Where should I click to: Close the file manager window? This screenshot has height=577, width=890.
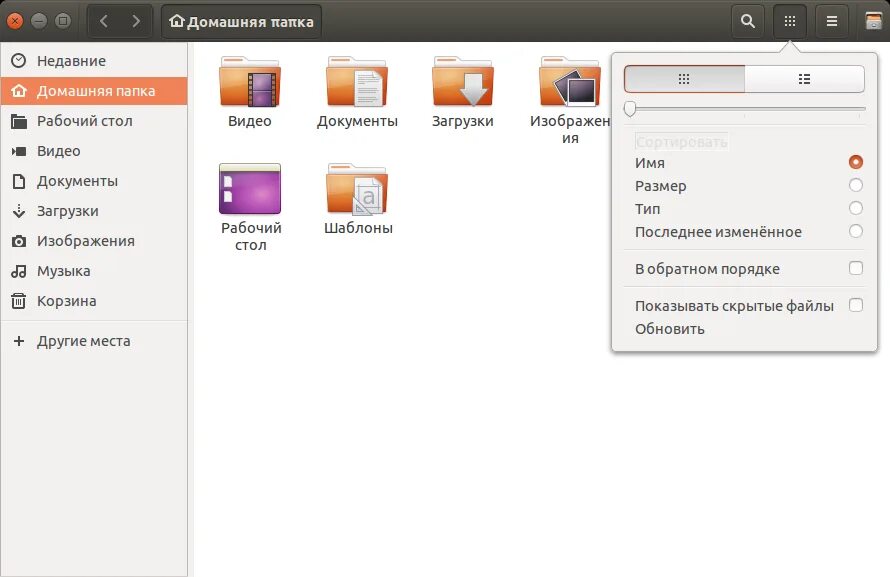click(x=15, y=21)
